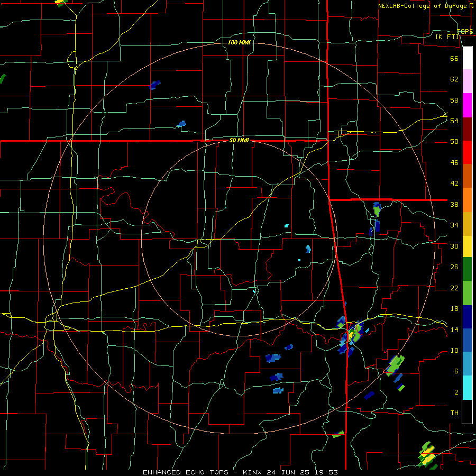Click the "KINX" radar site identifier
The height and width of the screenshot is (476, 476).
253,472
